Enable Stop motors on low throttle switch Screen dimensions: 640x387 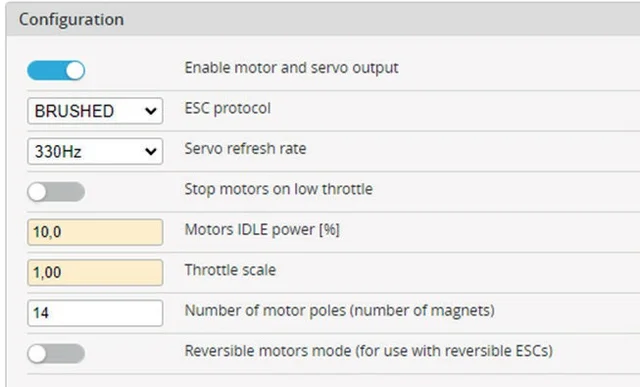(56, 192)
